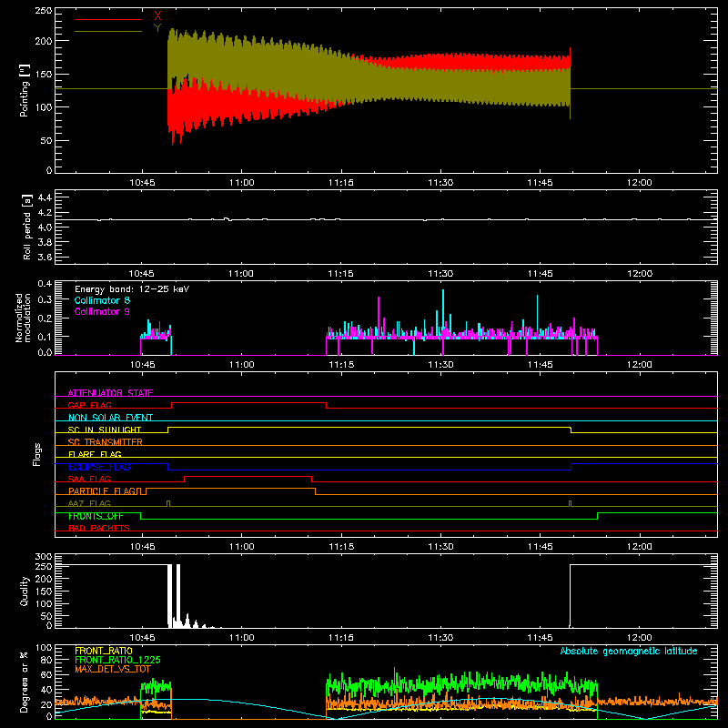The width and height of the screenshot is (728, 728).
Task: Click the 3.6 tick on Roll period axis
Action: (x=45, y=257)
